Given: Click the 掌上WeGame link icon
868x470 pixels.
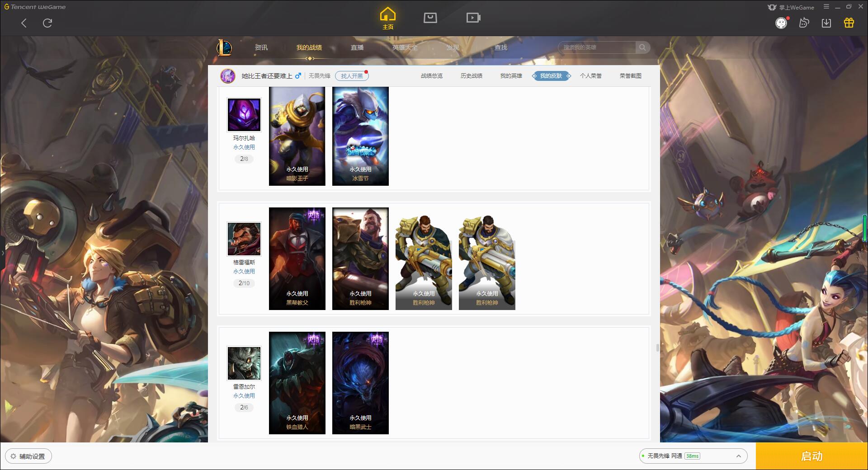Looking at the screenshot, I should pyautogui.click(x=791, y=7).
